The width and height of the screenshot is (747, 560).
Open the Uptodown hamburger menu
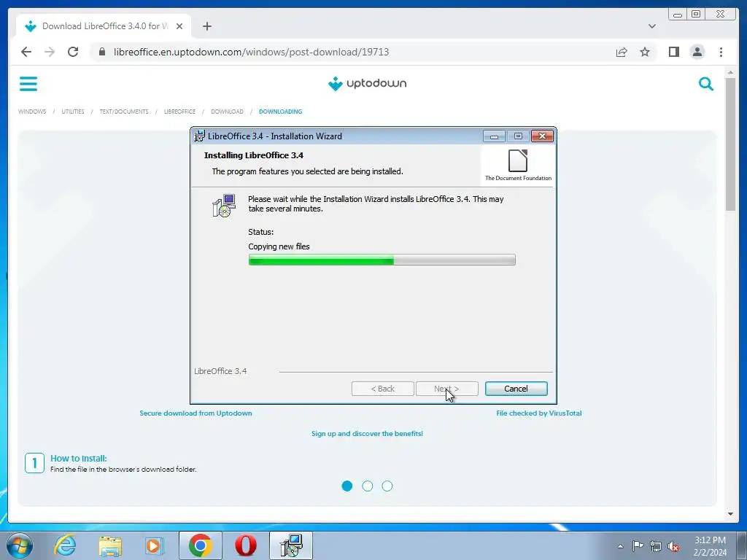pos(28,84)
